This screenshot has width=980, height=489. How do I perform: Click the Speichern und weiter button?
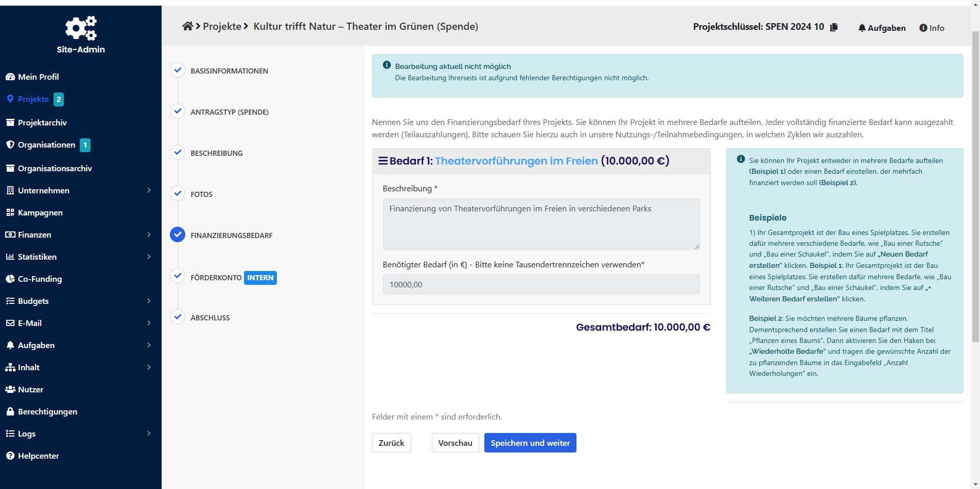coord(530,443)
